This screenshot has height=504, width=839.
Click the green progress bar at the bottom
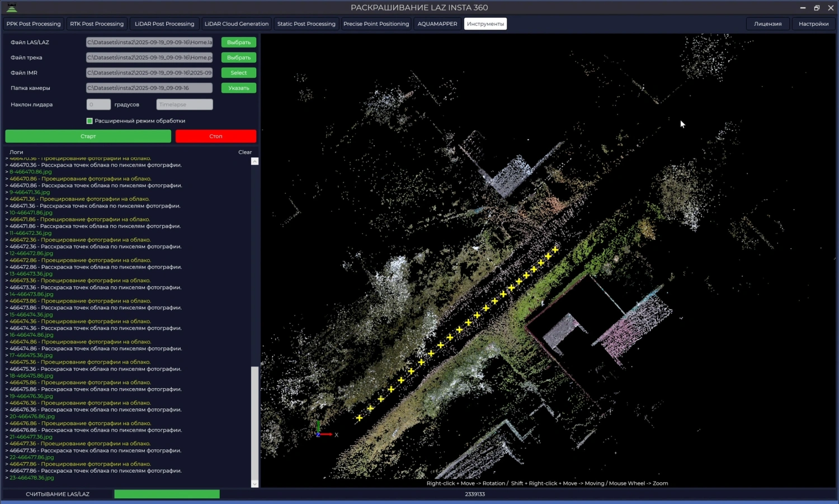[167, 494]
